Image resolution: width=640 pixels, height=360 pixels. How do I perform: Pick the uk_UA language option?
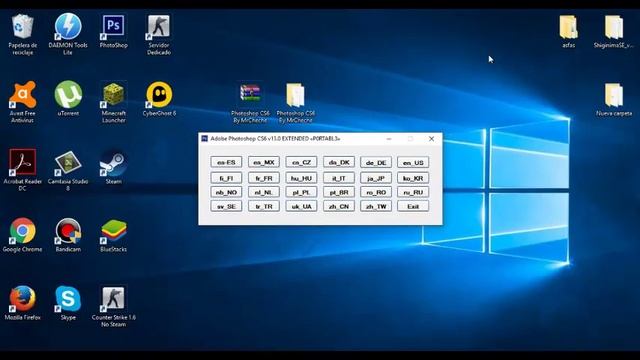pyautogui.click(x=301, y=206)
